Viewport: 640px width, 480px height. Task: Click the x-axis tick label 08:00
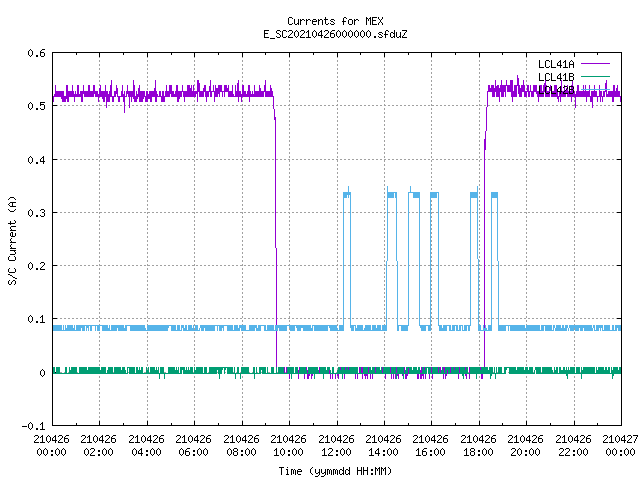[x=241, y=452]
